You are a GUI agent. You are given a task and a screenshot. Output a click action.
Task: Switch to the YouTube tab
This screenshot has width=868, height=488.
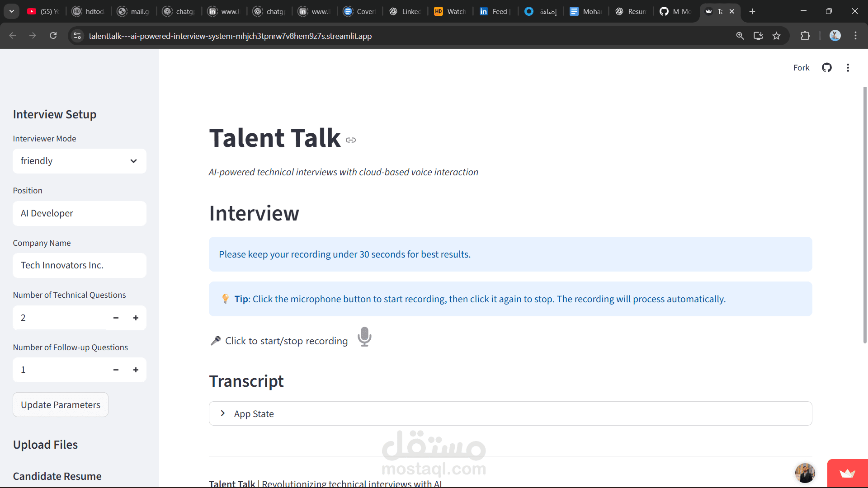[x=43, y=11]
